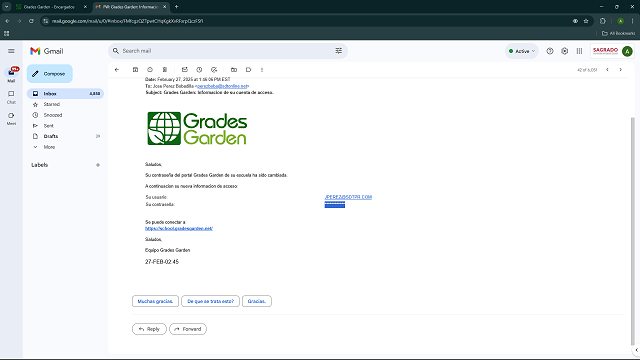Open the apps shortcut in bookmarks bar

7,33
